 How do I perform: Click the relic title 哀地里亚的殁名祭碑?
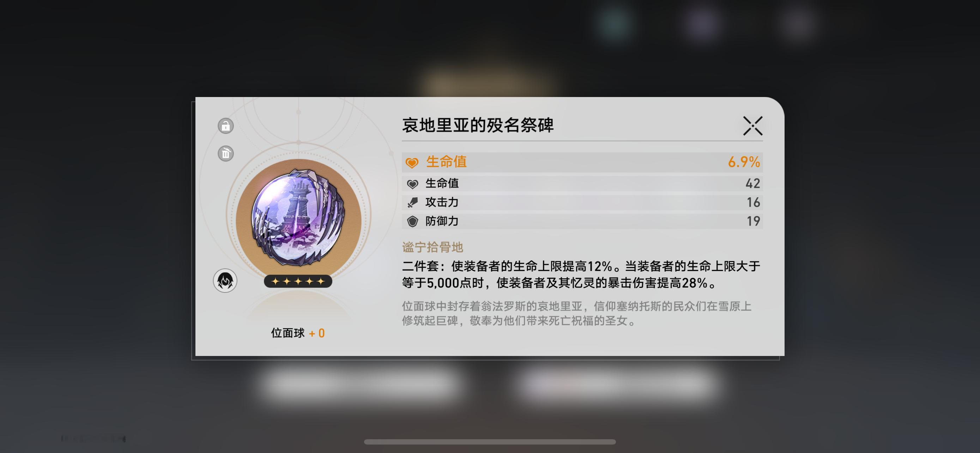478,125
